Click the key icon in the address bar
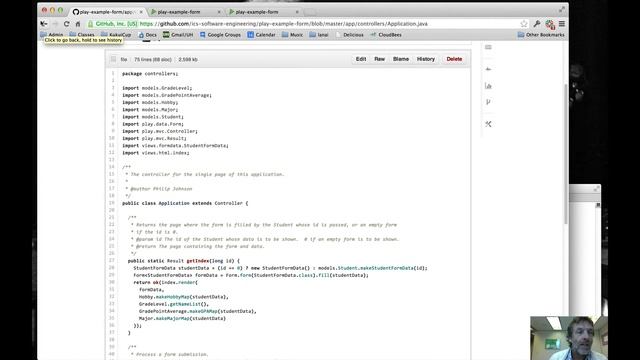Image resolution: width=640 pixels, height=360 pixels. 537,24
